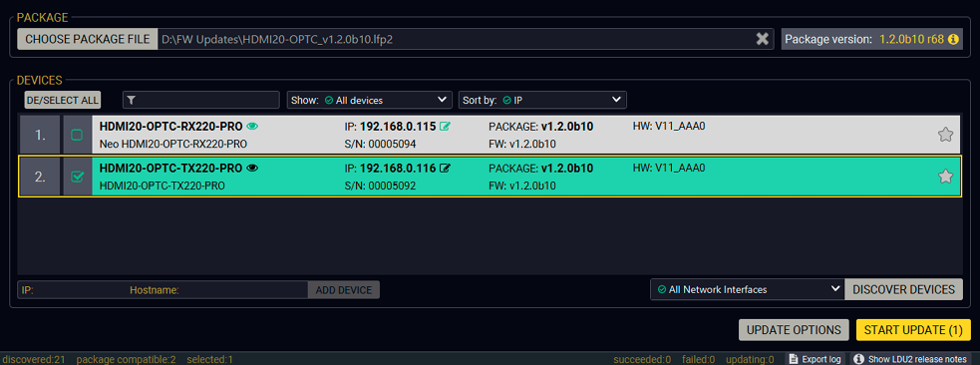Click failed:0 status entry
This screenshot has width=980, height=365.
[698, 359]
